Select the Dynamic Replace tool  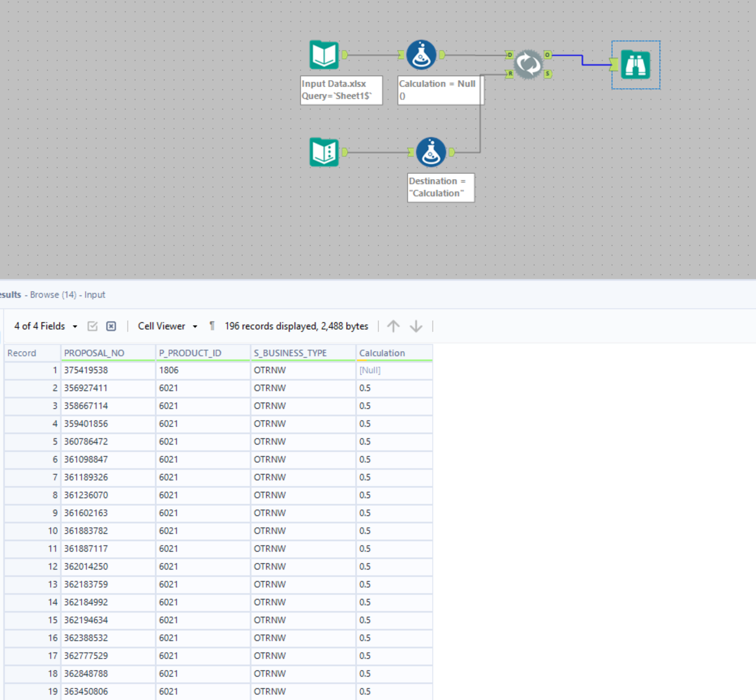(527, 64)
